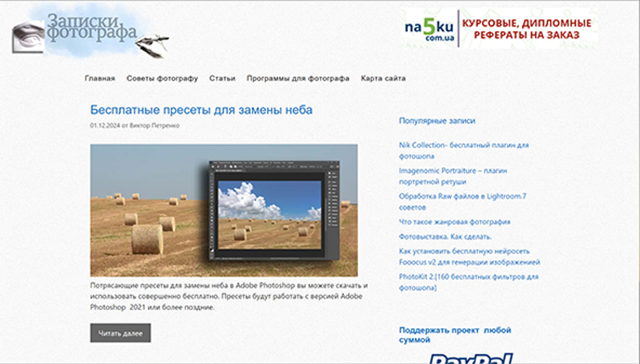Viewport: 640px width, 364px height.
Task: Click author link Виктор Петренко
Action: pos(154,126)
